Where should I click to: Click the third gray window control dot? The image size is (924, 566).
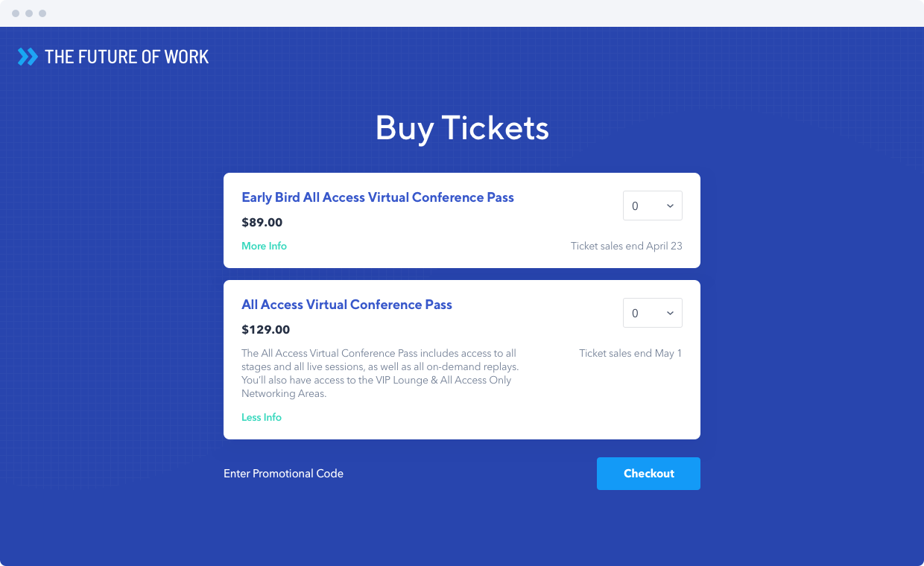click(x=42, y=13)
